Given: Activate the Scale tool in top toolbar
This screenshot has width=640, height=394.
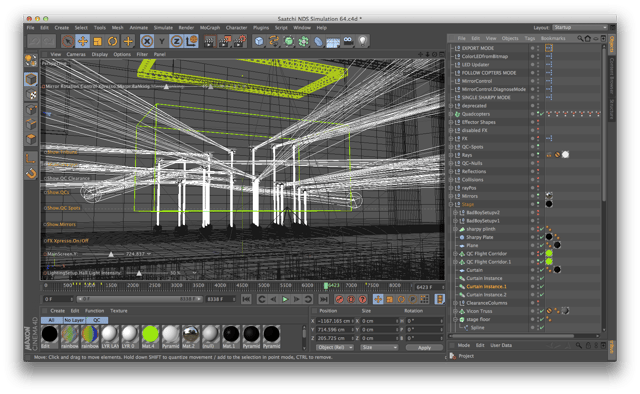Looking at the screenshot, I should (98, 41).
